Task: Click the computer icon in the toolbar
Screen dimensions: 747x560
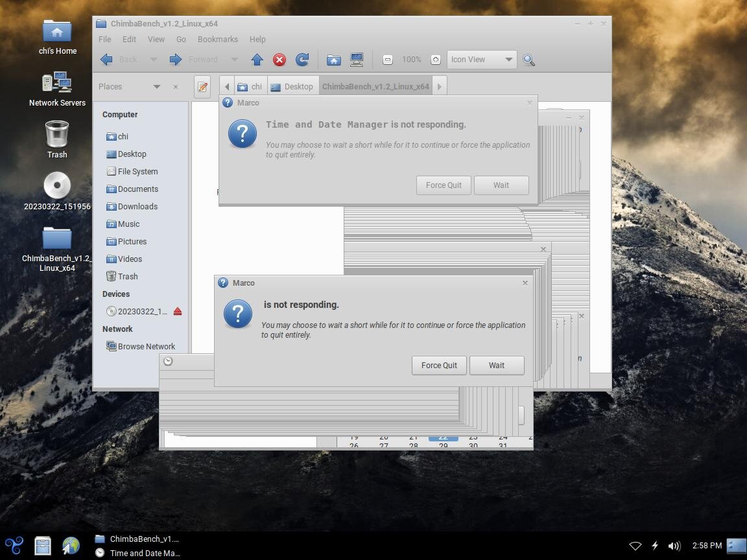Action: (357, 59)
